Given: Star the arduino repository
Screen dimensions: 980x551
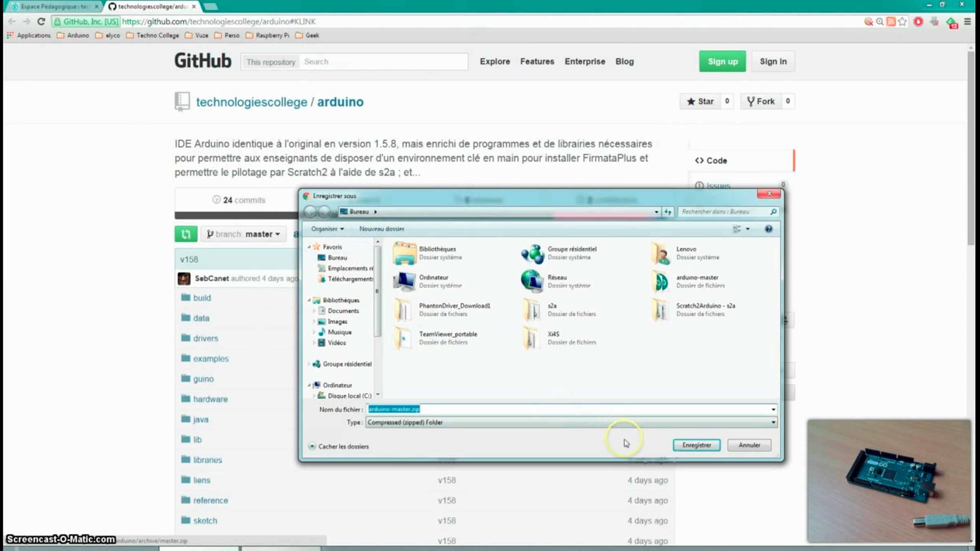Looking at the screenshot, I should (x=700, y=102).
